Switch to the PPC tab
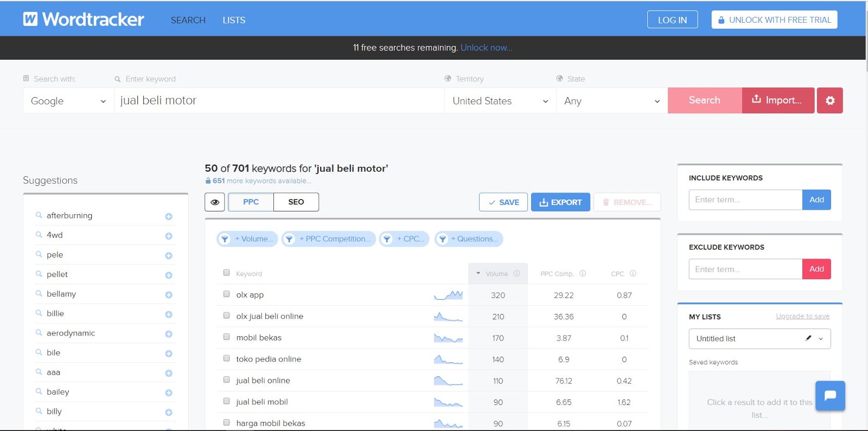Viewport: 868px width, 431px height. pos(251,202)
